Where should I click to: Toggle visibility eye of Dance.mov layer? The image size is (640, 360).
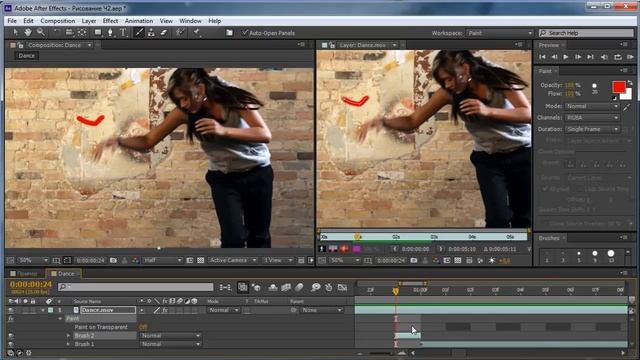(x=11, y=310)
